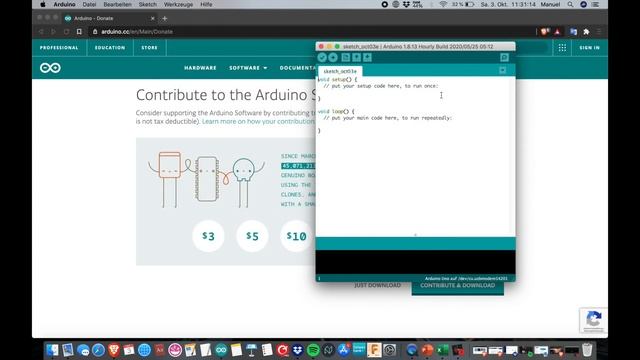Open the browser hamburger menu

599,31
